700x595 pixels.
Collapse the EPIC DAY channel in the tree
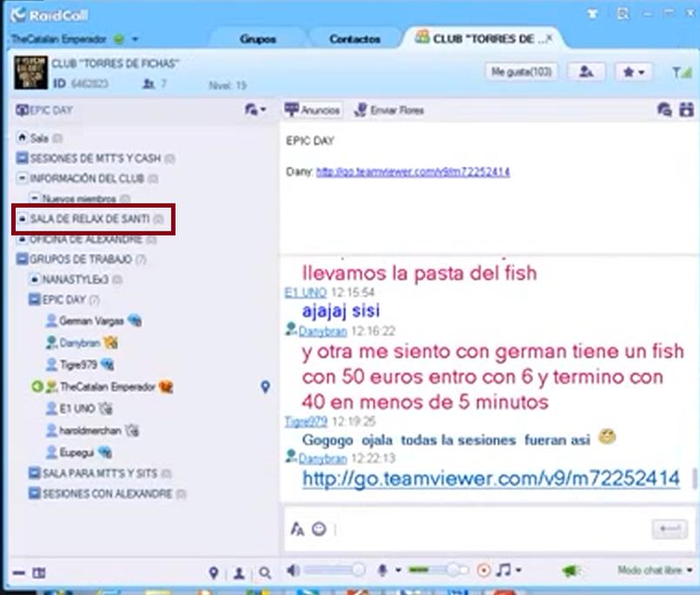35,299
